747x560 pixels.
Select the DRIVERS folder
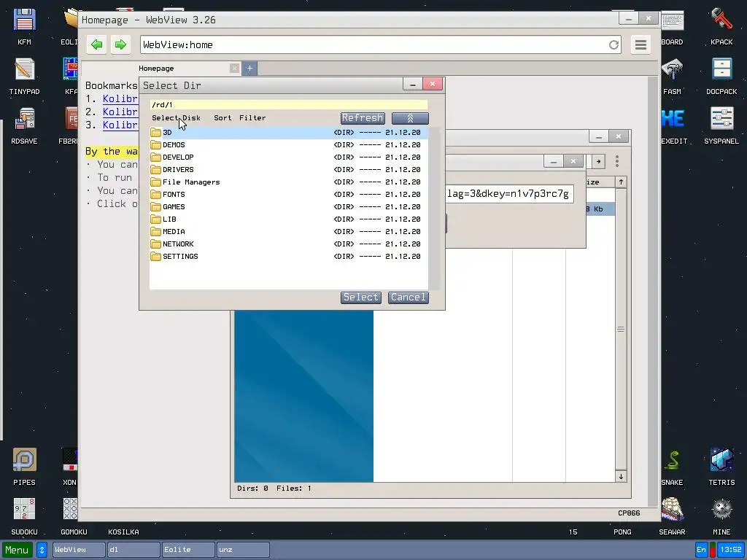(x=289, y=169)
